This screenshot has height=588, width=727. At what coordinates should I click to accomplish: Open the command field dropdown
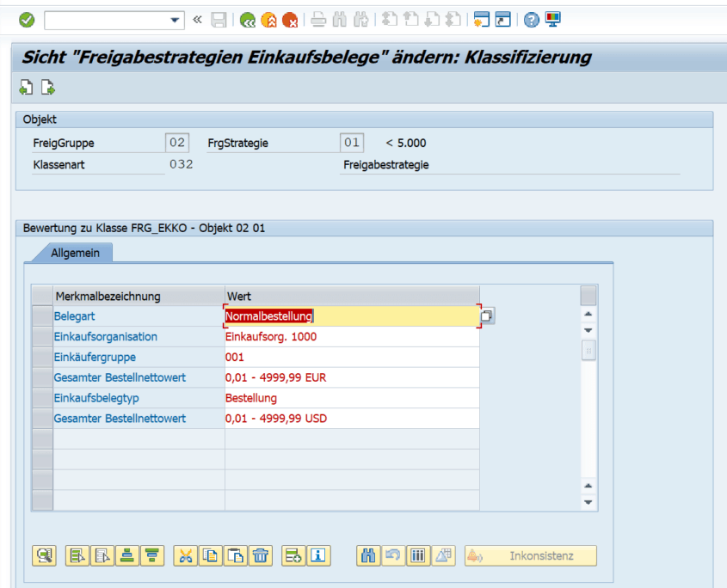coord(176,19)
